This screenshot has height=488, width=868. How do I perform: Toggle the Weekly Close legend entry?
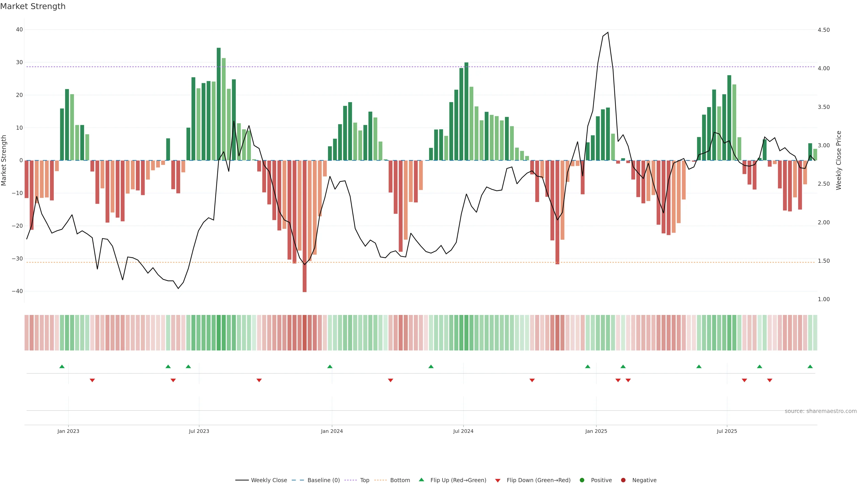pyautogui.click(x=269, y=480)
